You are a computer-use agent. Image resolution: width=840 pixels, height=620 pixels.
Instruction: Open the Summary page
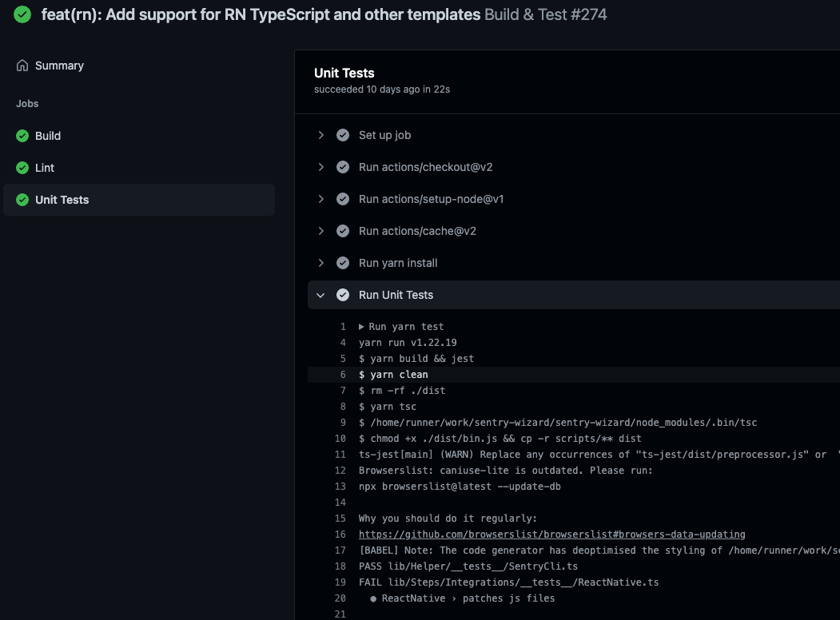[59, 66]
